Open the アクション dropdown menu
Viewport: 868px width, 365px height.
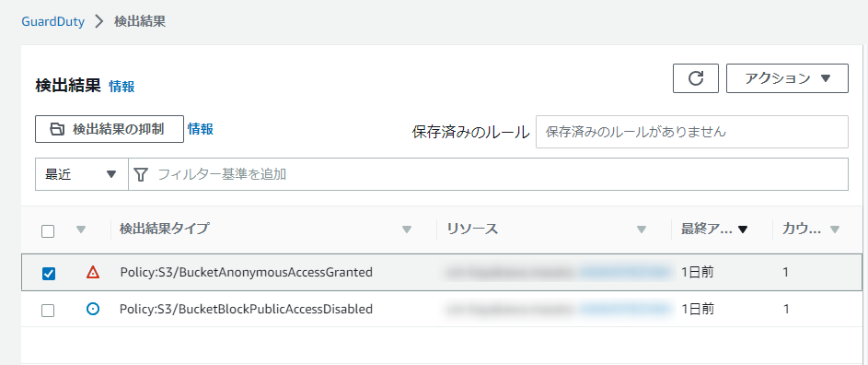point(787,78)
